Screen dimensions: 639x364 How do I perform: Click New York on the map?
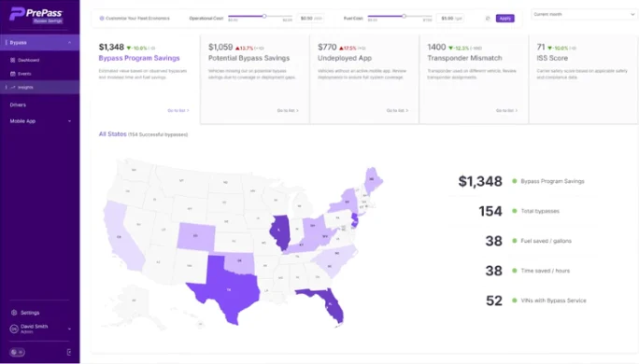[x=347, y=201]
